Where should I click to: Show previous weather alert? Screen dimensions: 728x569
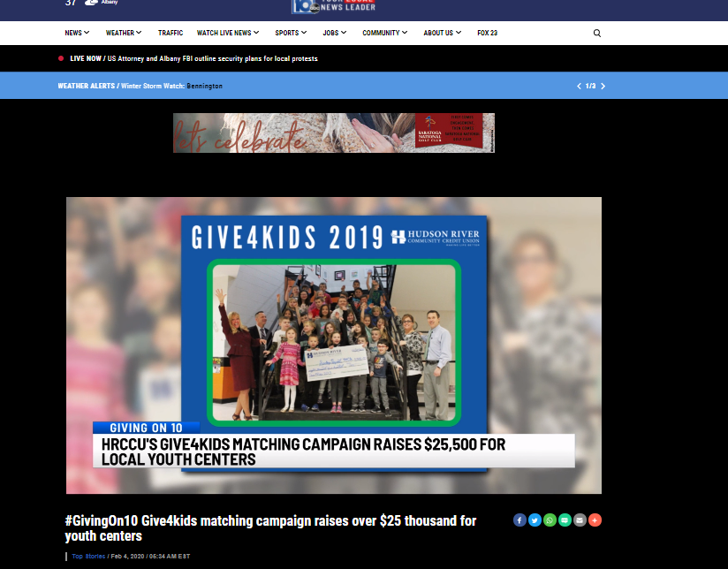tap(579, 86)
